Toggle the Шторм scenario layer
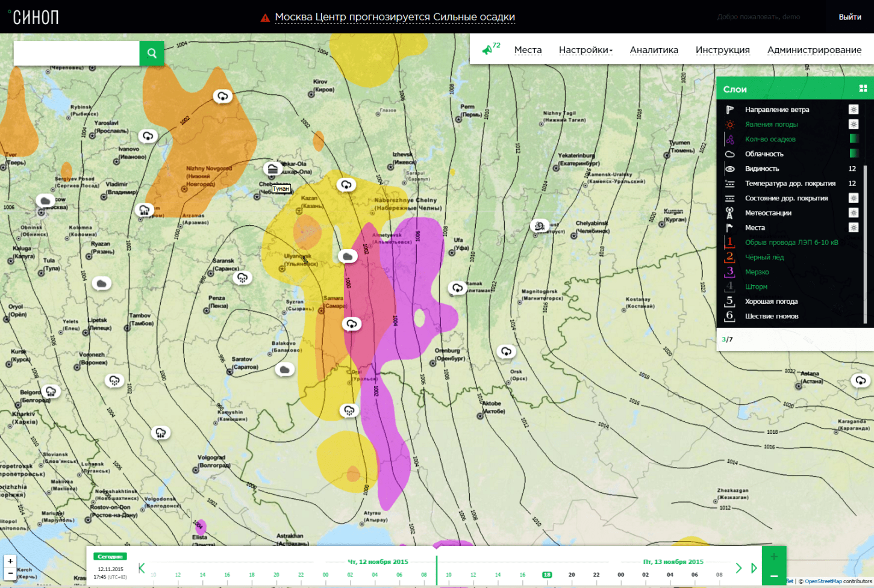Viewport: 874px width, 588px height. pos(756,286)
